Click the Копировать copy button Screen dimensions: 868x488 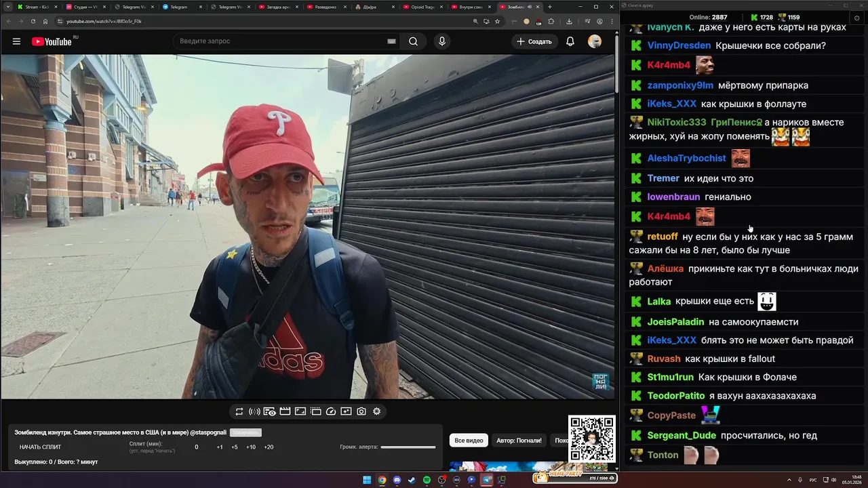click(245, 432)
